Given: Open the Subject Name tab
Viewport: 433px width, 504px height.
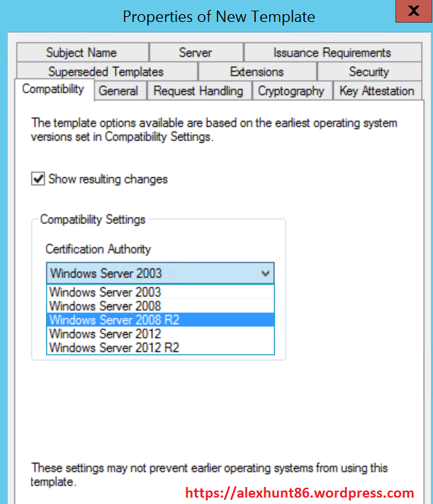Looking at the screenshot, I should pos(81,52).
